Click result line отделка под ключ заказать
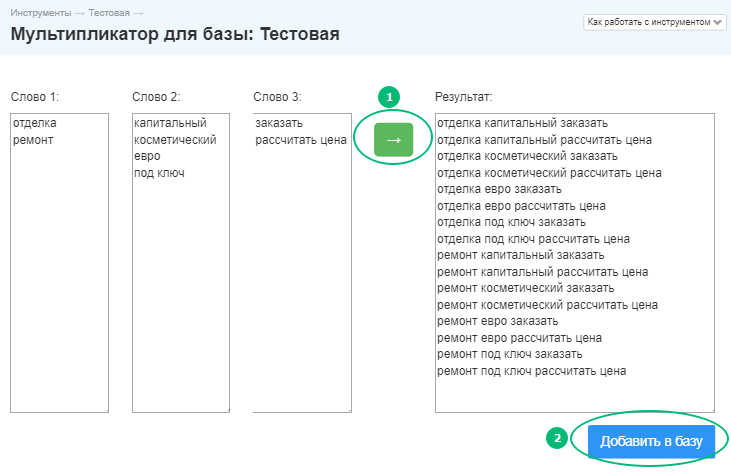 pos(512,222)
